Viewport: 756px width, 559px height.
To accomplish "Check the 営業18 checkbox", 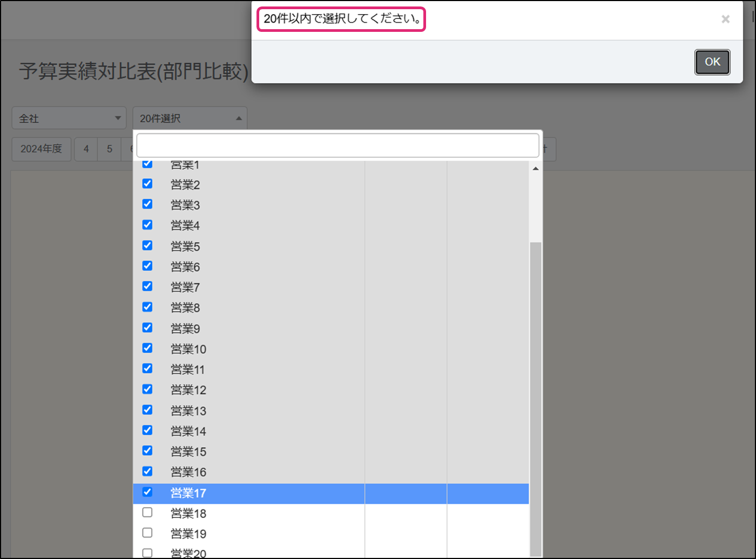I will click(x=147, y=513).
